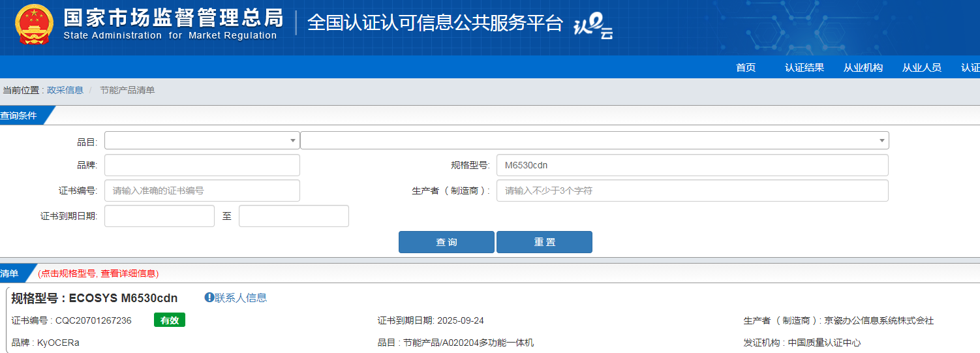Image resolution: width=980 pixels, height=353 pixels.
Task: Click the 证书编号 input field
Action: tap(202, 191)
